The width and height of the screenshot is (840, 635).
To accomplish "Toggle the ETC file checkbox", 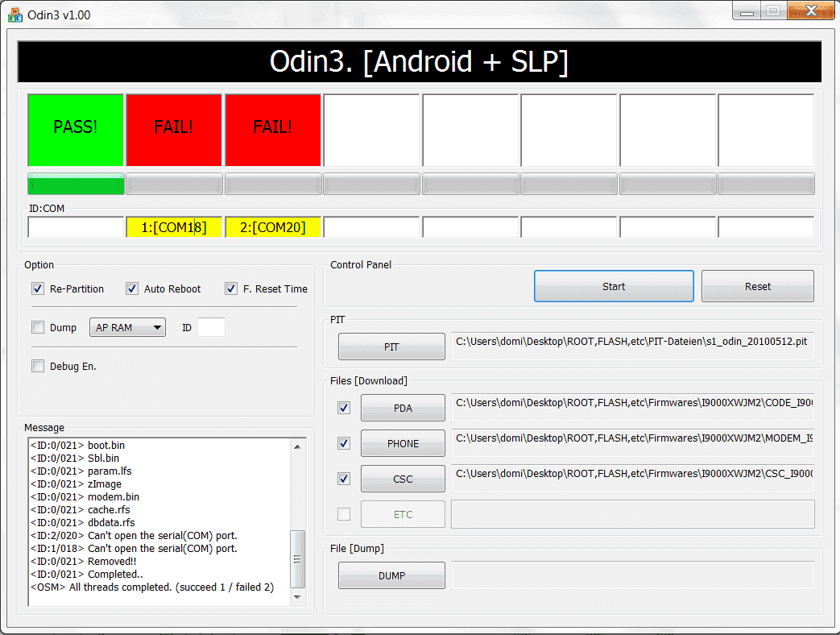I will pos(344,514).
